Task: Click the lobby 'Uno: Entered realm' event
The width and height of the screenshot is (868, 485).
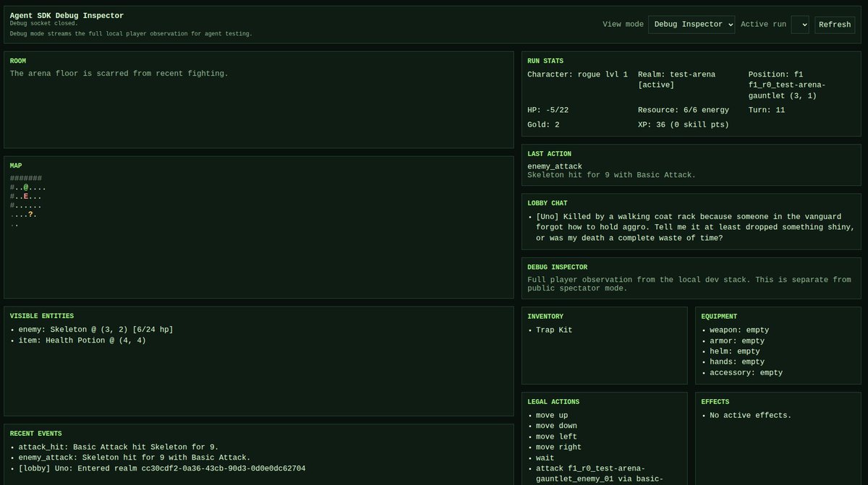Action: [162, 468]
